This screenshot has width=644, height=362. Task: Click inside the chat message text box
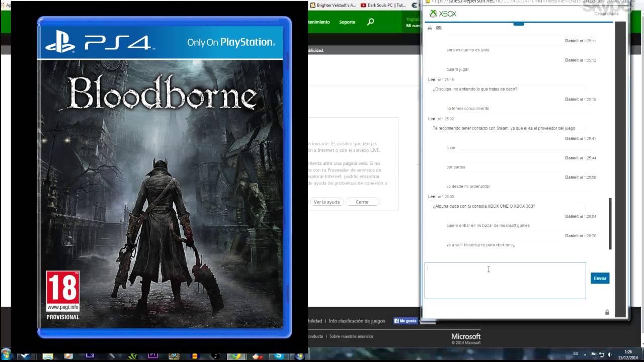[505, 281]
